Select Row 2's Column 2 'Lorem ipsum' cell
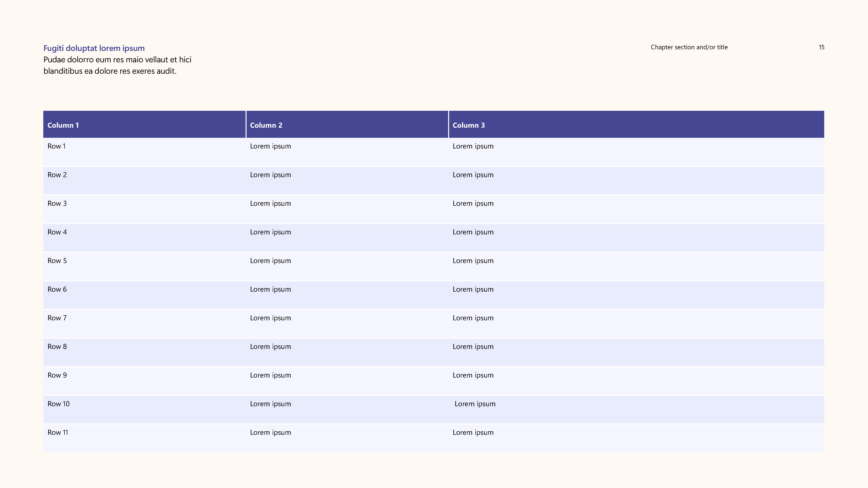 [x=347, y=181]
